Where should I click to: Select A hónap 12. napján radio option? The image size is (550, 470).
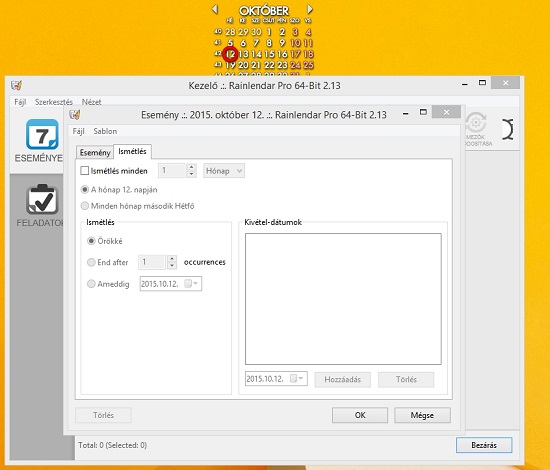pos(85,190)
